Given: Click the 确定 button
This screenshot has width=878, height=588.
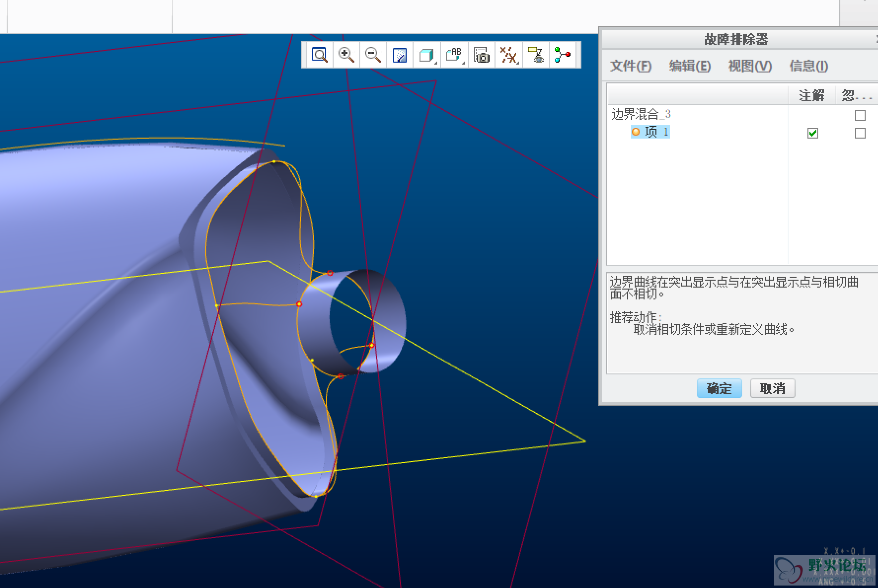Looking at the screenshot, I should point(719,389).
